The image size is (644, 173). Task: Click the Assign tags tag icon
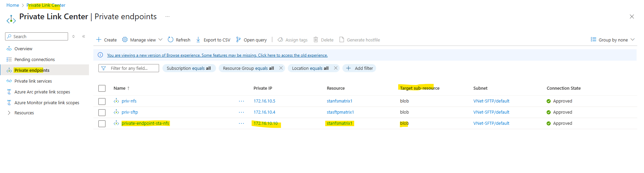[280, 39]
